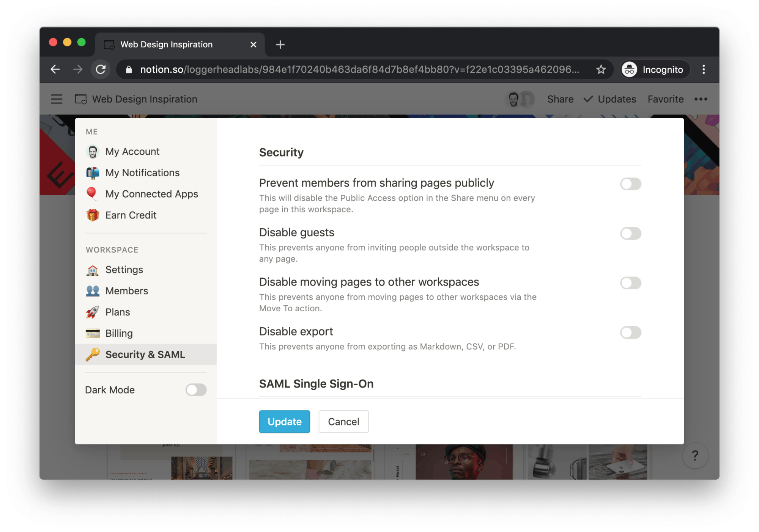Close the Web Design Inspiration tab
The width and height of the screenshot is (759, 532).
tap(254, 45)
